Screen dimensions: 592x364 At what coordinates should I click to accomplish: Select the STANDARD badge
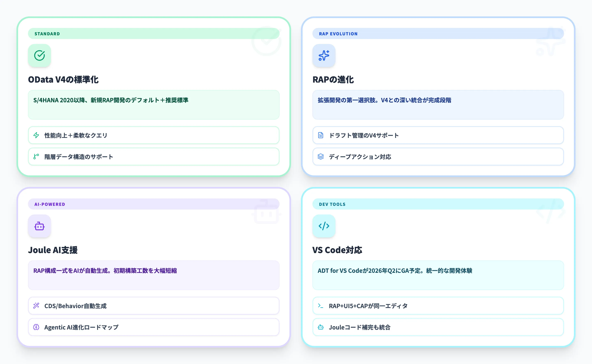tap(47, 34)
